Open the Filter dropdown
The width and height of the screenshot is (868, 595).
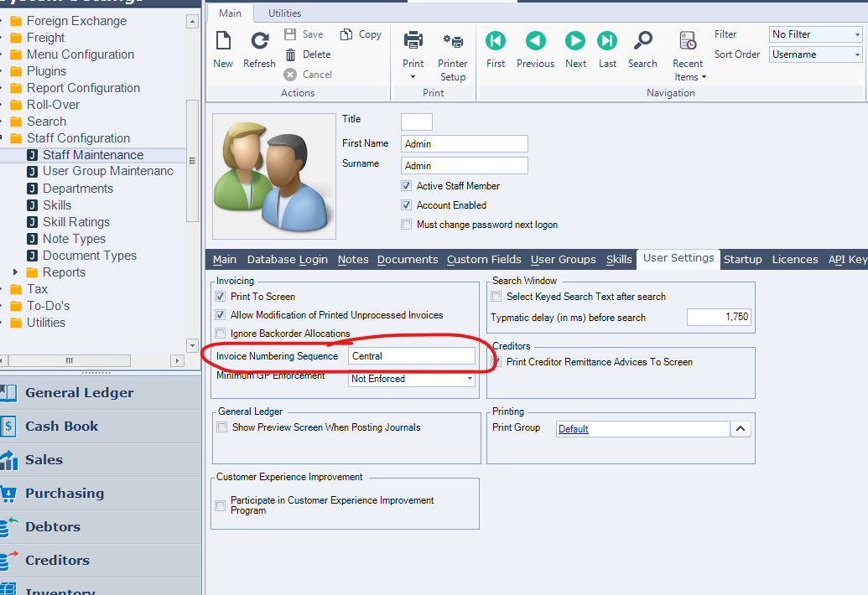(x=815, y=34)
